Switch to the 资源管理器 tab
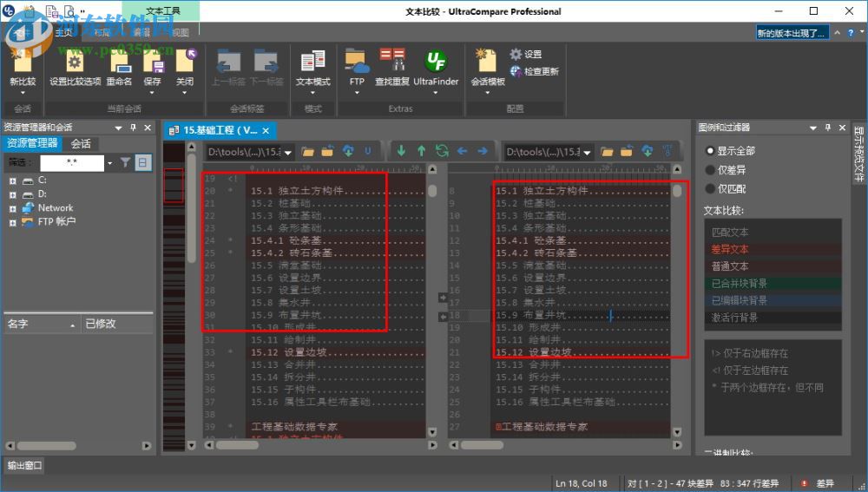Image resolution: width=868 pixels, height=492 pixels. 32,143
